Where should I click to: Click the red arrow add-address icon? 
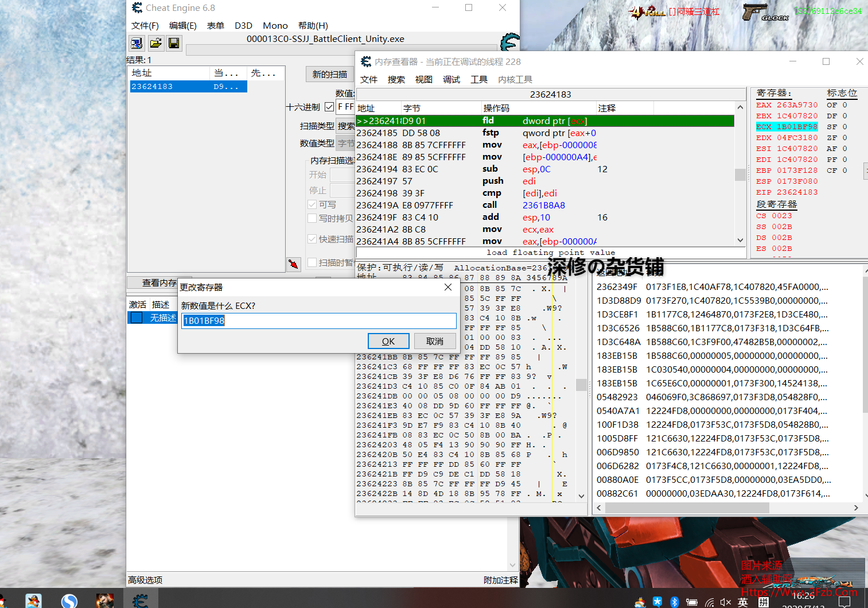[294, 264]
